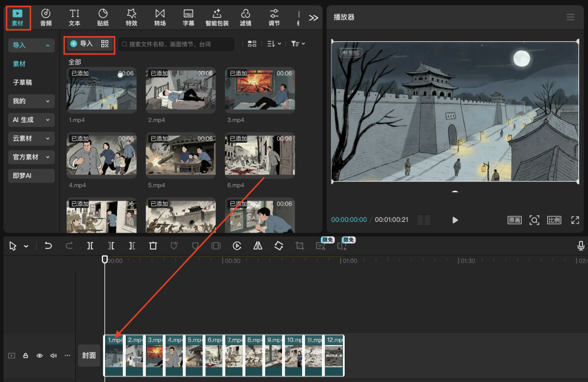Click the undo arrow icon
Screen dimensions: 588x382
[48, 246]
